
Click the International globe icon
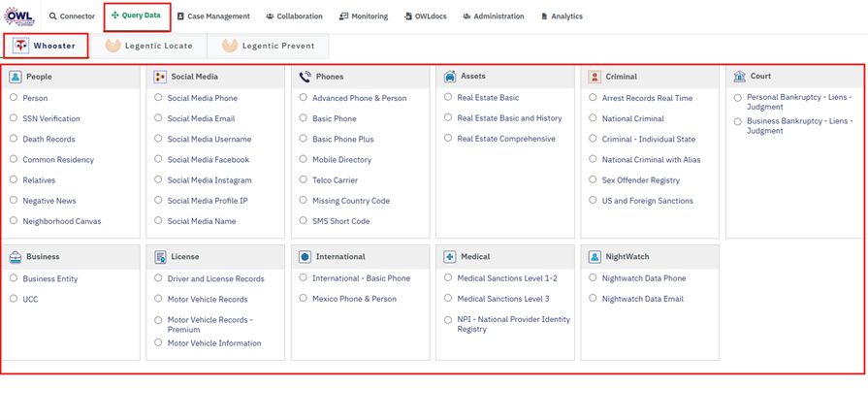305,257
